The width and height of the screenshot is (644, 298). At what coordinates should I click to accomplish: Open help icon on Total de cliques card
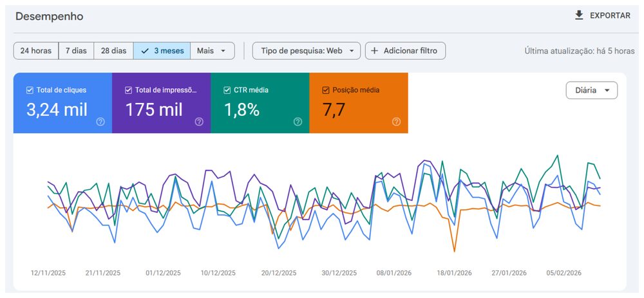coord(100,122)
